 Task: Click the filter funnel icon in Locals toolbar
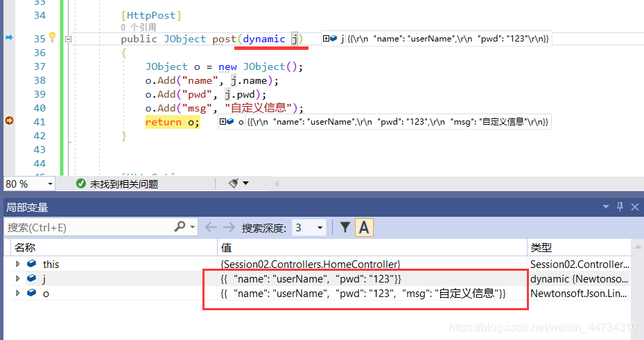[x=345, y=227]
